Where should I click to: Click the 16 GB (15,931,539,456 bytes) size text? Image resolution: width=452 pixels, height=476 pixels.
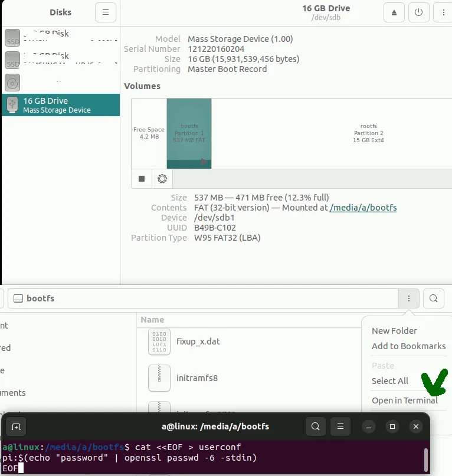tap(244, 59)
